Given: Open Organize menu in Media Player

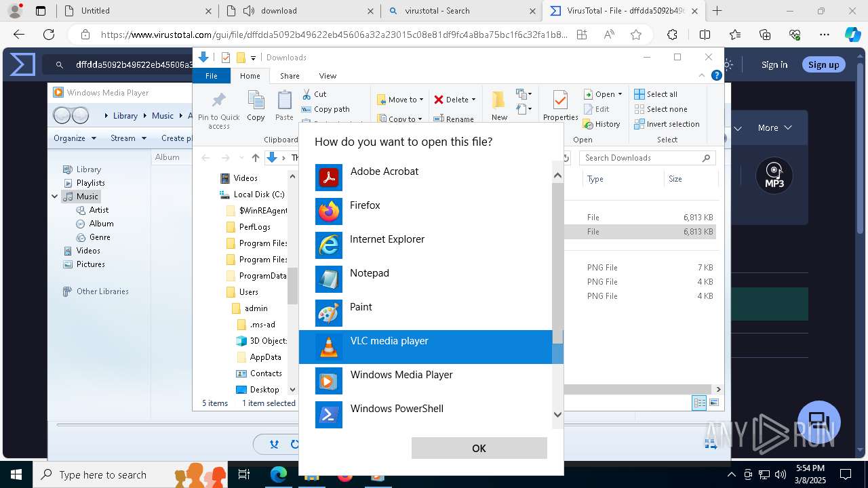Looking at the screenshot, I should [75, 138].
